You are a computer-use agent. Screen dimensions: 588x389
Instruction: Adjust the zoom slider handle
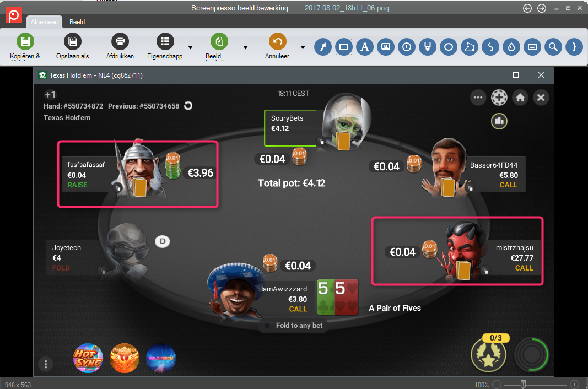coord(523,385)
